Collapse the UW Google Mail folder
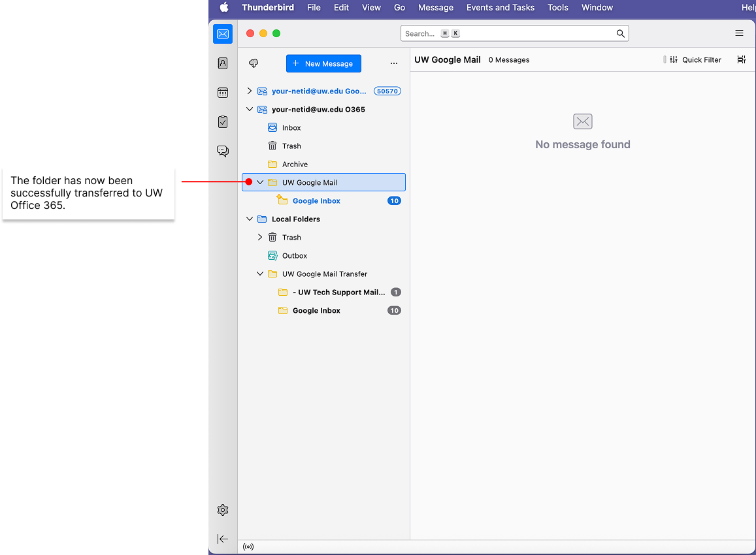The image size is (756, 555). [260, 183]
